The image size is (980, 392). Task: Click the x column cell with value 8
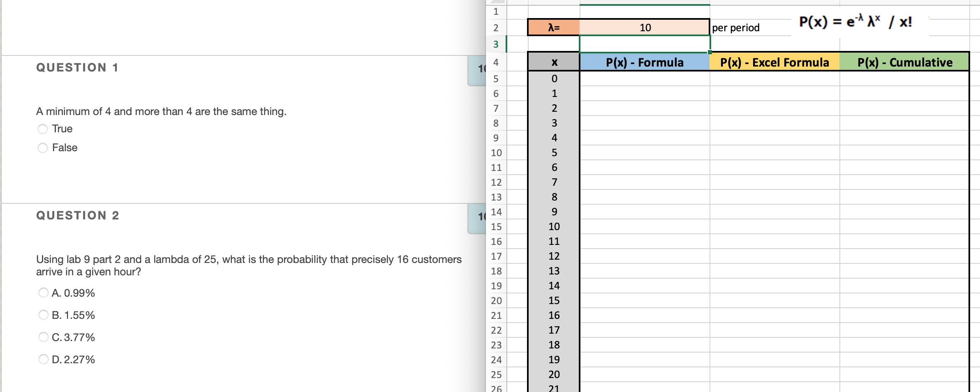(x=554, y=197)
